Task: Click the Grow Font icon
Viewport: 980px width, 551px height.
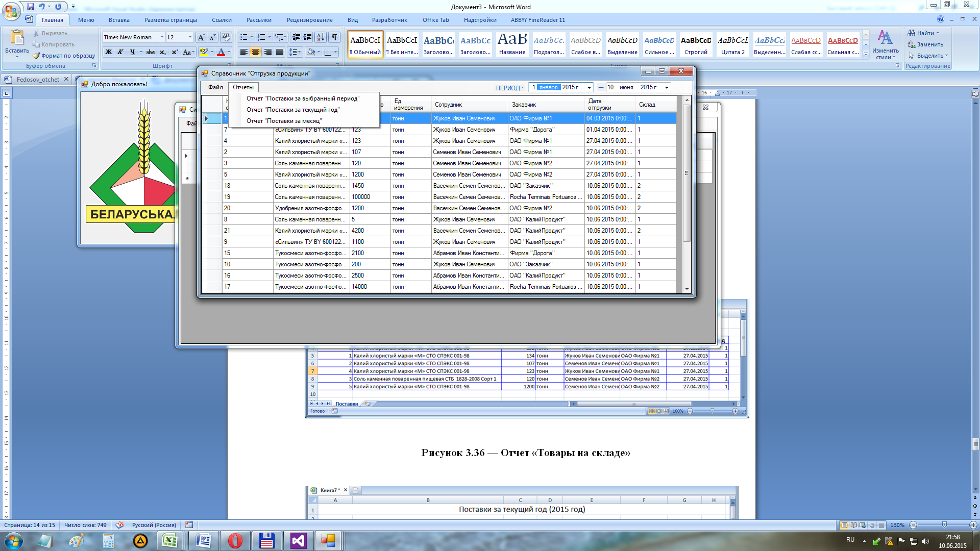Action: [x=201, y=37]
